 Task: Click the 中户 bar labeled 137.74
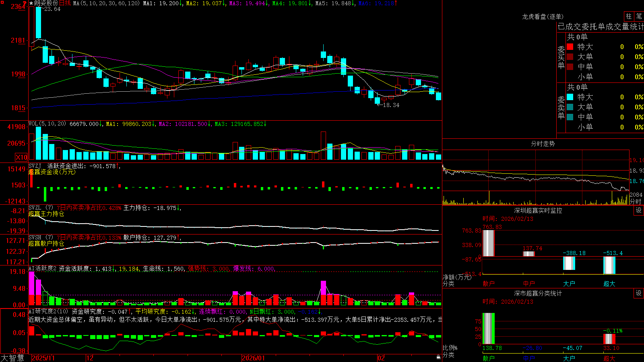529,254
